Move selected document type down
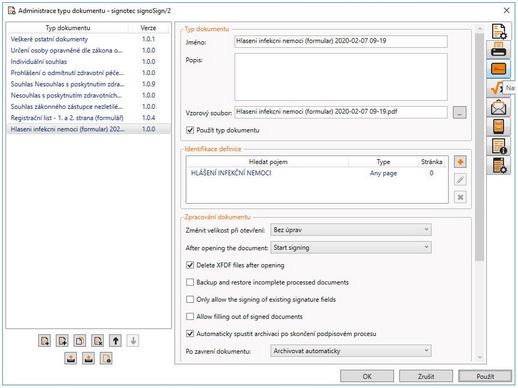The width and height of the screenshot is (518, 388). point(133,341)
